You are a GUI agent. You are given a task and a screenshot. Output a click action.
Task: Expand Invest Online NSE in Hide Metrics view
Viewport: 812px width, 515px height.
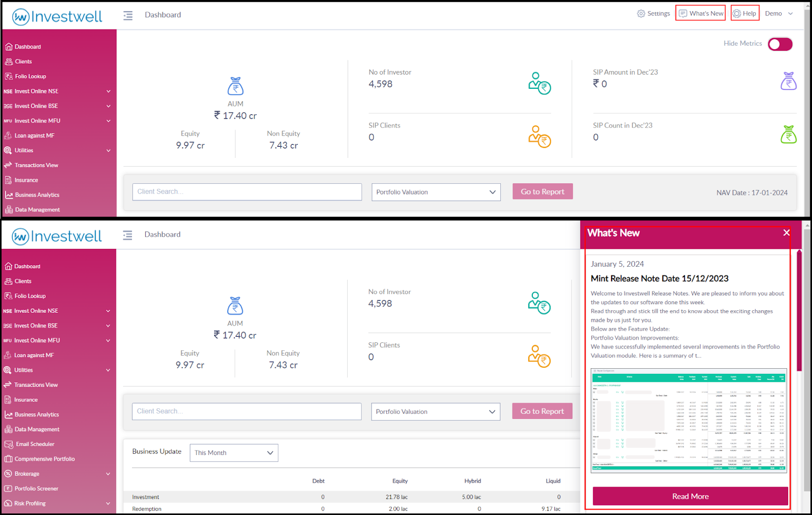[x=58, y=91]
